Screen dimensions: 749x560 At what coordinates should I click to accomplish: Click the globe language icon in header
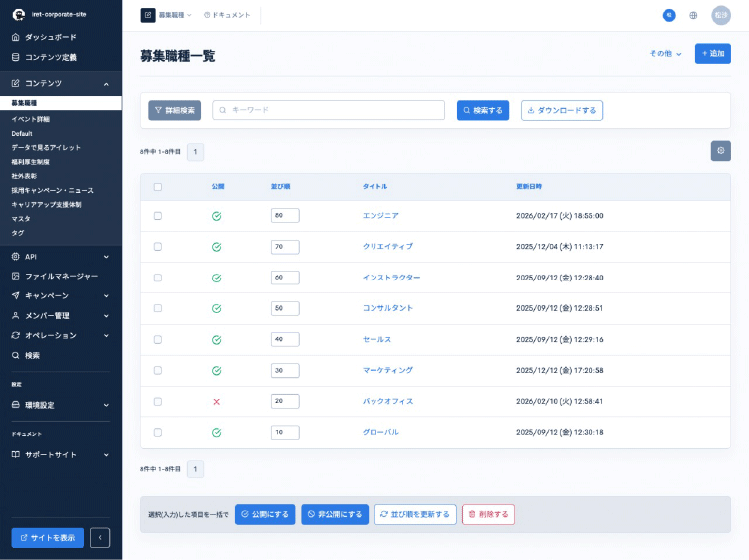click(693, 15)
